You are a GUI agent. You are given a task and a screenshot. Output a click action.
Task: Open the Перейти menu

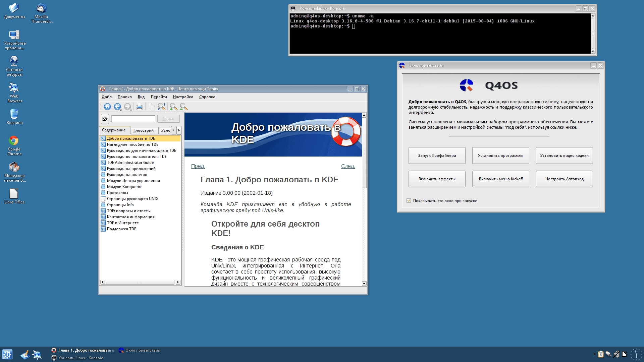pos(159,97)
